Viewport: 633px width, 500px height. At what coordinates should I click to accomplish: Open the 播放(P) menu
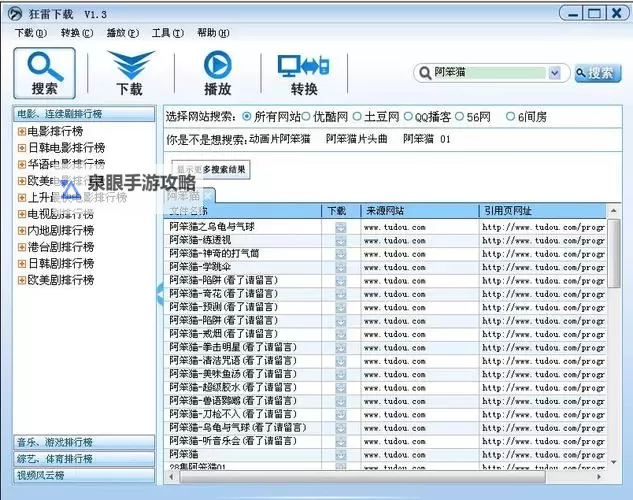pos(122,33)
